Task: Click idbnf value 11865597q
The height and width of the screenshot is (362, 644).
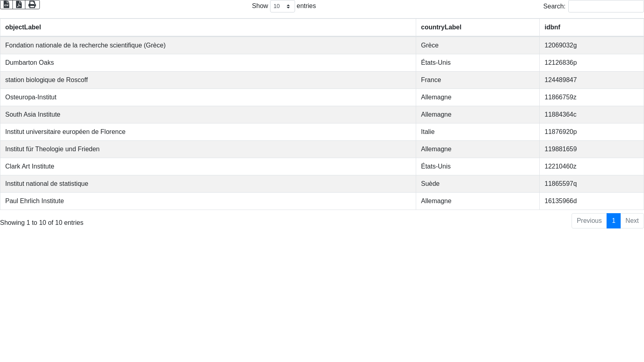Action: (592, 184)
